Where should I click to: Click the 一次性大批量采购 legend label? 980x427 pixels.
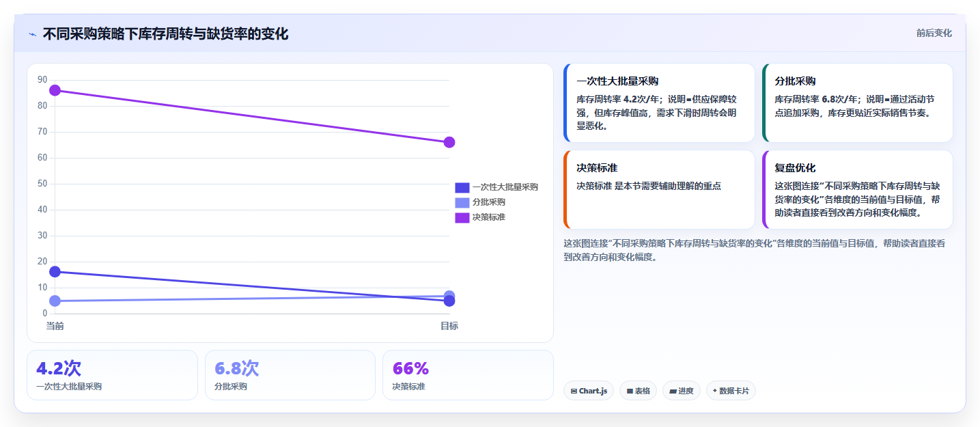coord(505,187)
